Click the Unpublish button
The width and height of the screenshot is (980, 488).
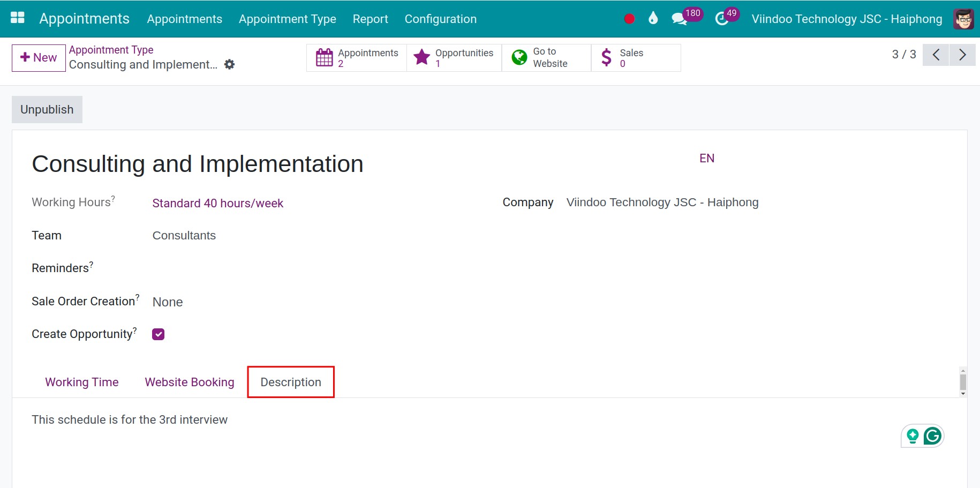click(47, 109)
